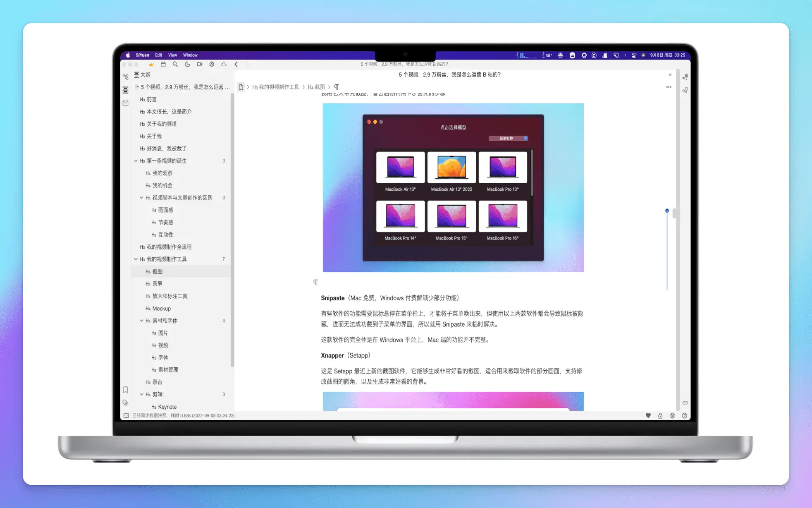This screenshot has width=812, height=508.
Task: Collapse the 我的视频制作工具 outline section
Action: click(136, 259)
